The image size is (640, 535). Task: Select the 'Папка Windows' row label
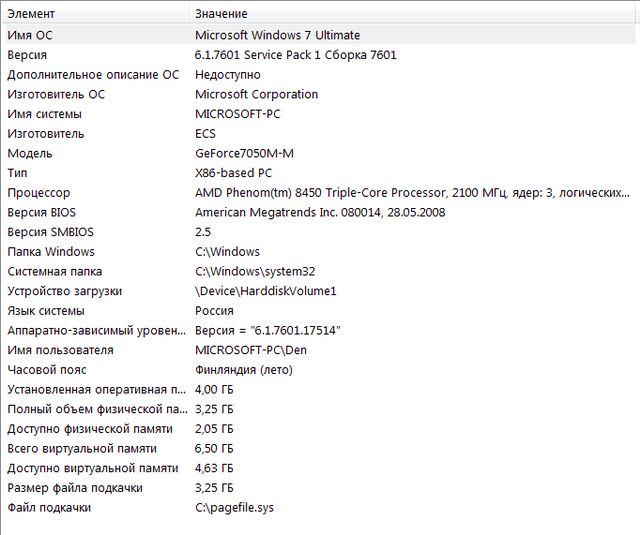[x=51, y=252]
